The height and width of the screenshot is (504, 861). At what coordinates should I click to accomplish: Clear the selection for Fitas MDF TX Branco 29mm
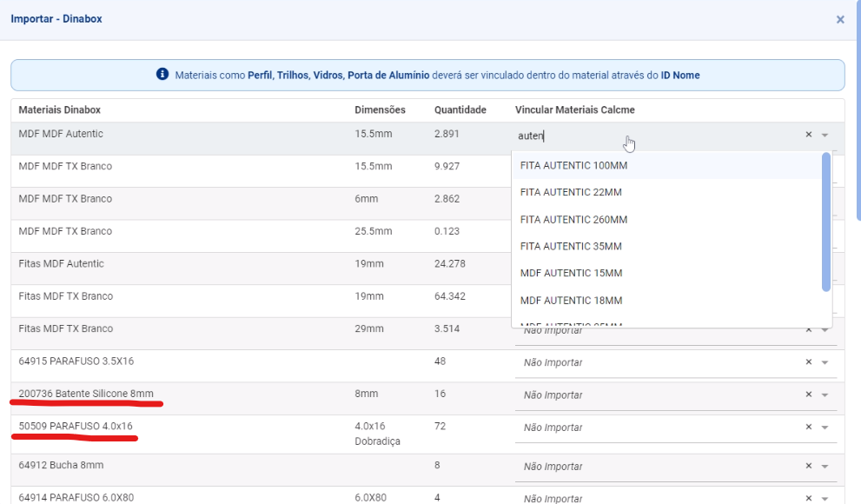tap(808, 330)
